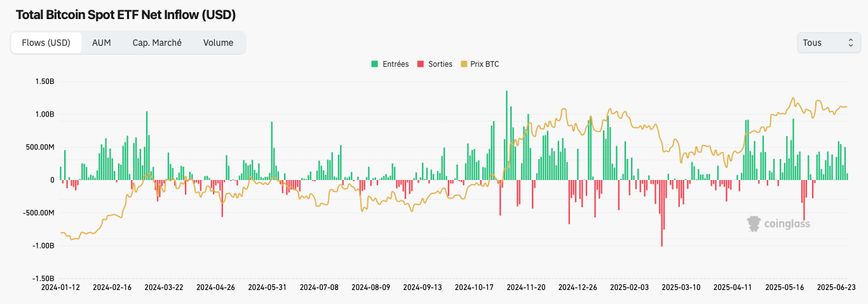
Task: Click the coinglass watermark logo icon
Action: 754,224
